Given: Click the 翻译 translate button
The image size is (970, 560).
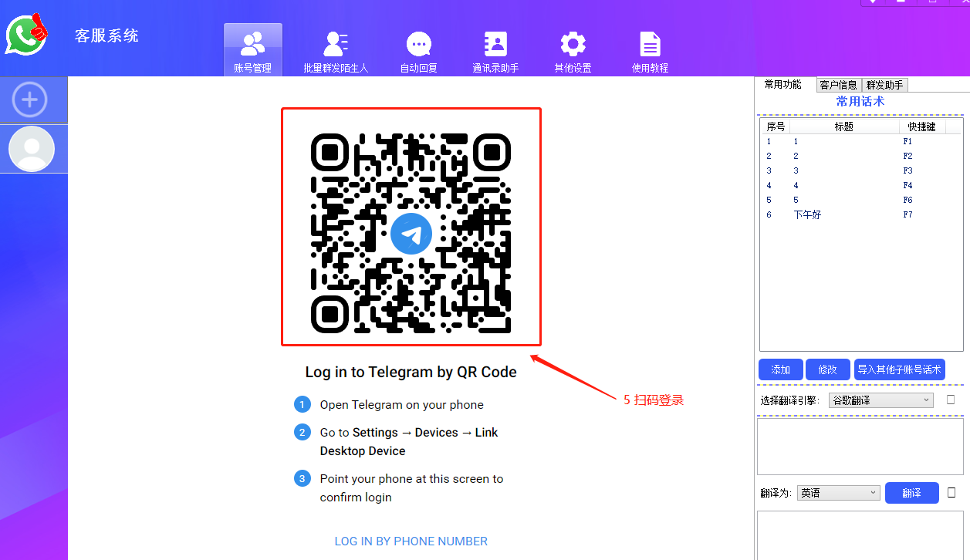Looking at the screenshot, I should 912,493.
